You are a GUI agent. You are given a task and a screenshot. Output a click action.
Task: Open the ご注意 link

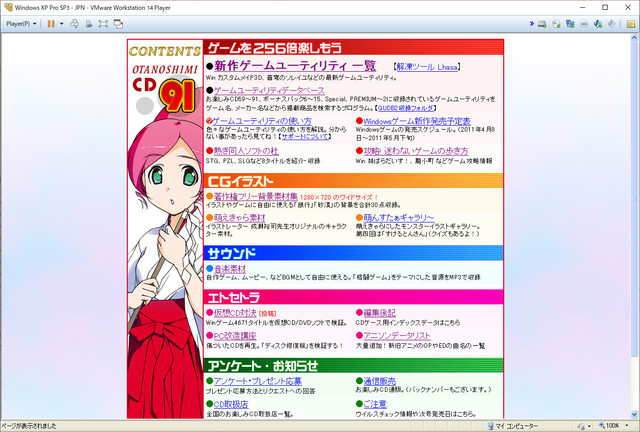click(x=375, y=404)
